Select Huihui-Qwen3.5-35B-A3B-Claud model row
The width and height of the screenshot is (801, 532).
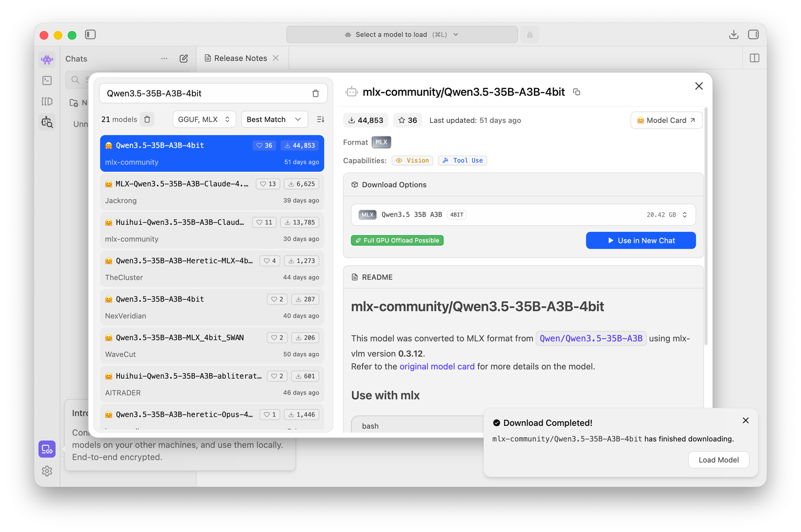[x=212, y=230]
